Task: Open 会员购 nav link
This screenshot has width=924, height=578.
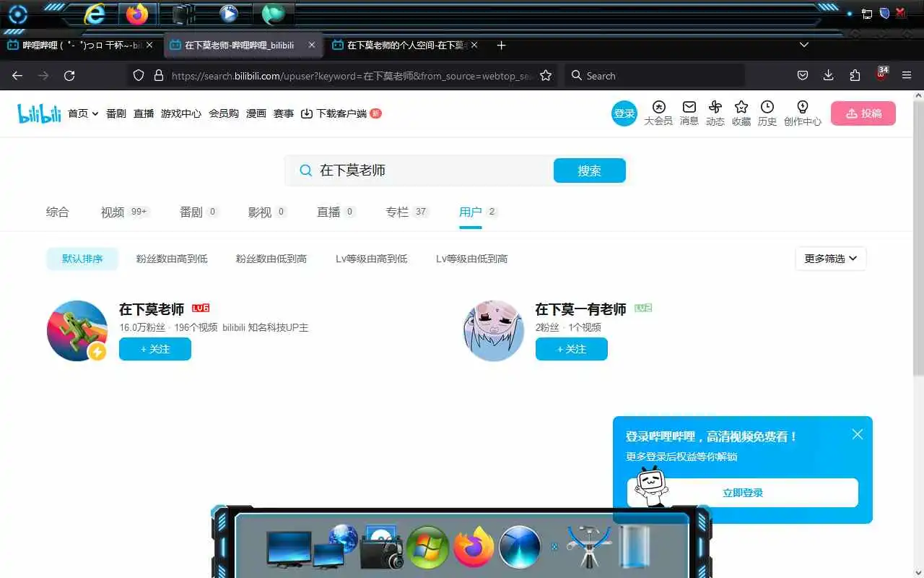Action: pyautogui.click(x=224, y=113)
